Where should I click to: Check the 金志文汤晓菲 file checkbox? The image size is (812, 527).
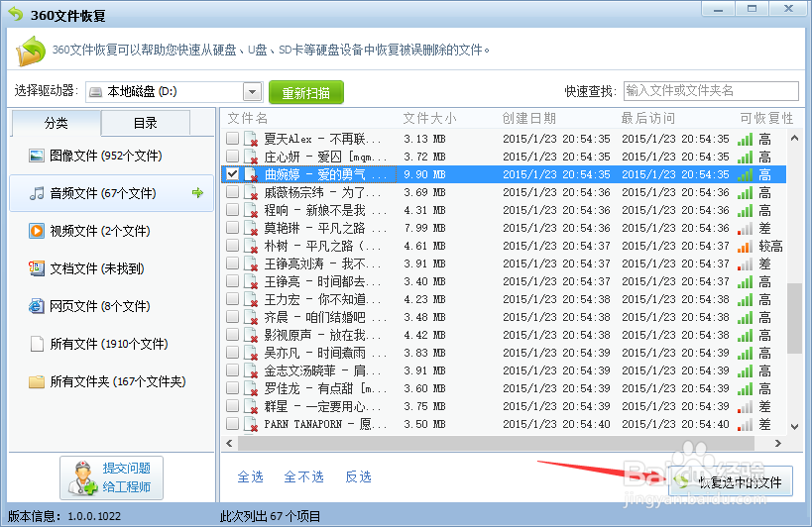pyautogui.click(x=233, y=370)
